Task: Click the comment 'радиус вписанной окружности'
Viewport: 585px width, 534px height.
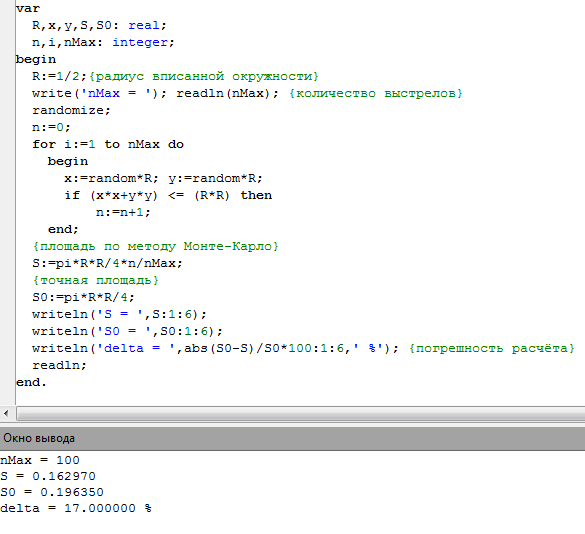Action: click(204, 76)
